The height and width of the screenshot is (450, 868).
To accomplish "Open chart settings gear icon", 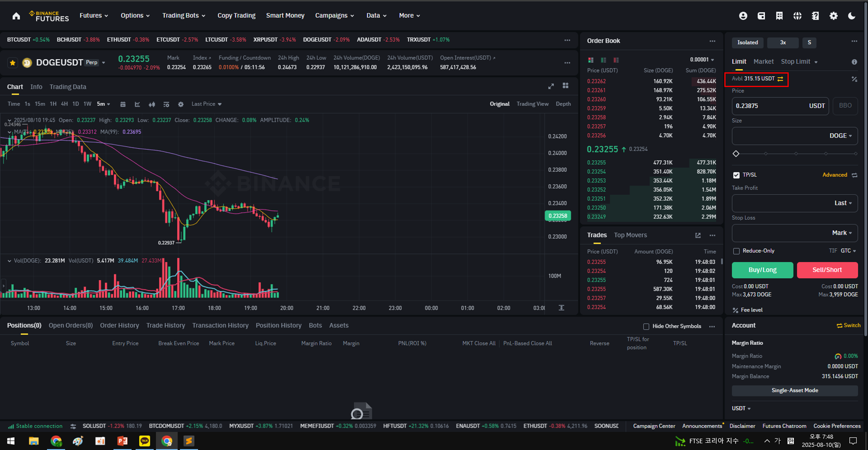I will tap(181, 104).
